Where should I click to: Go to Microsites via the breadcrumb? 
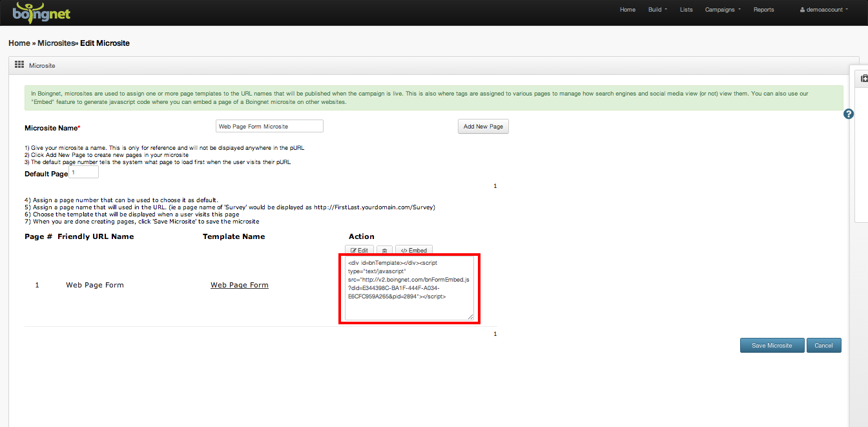tap(56, 43)
